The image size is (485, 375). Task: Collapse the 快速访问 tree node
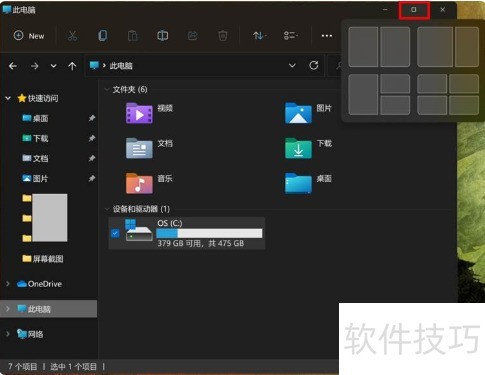(x=8, y=98)
